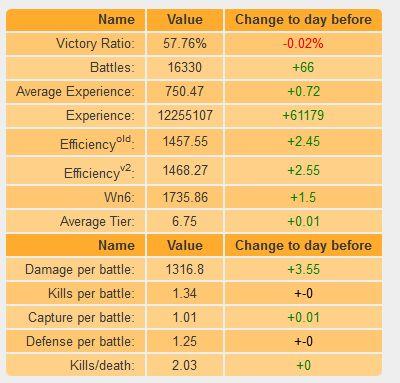Select the Average Experience row label
Screen dimensions: 400x383
click(75, 91)
